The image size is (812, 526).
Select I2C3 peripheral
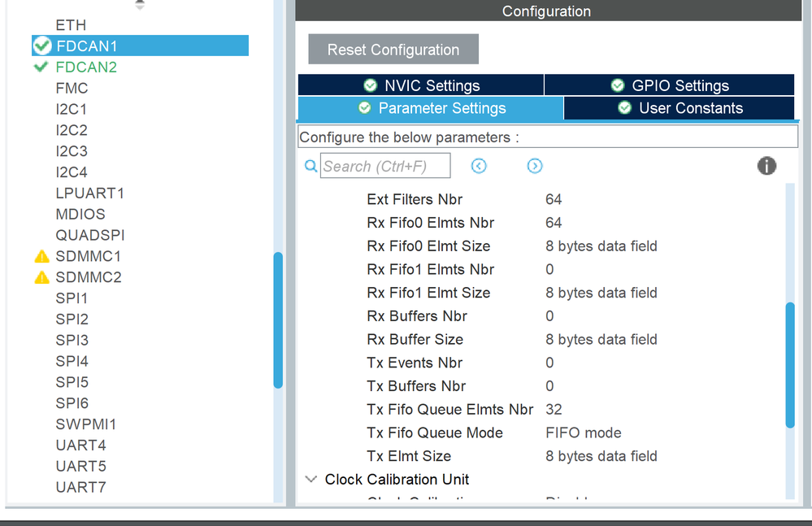click(x=72, y=151)
